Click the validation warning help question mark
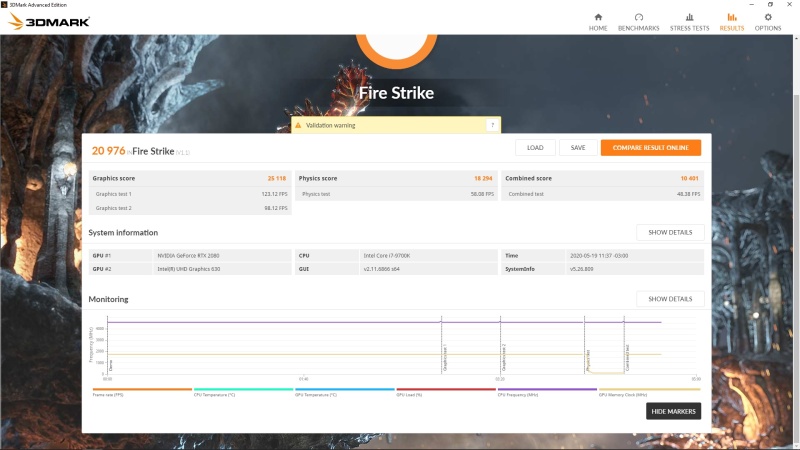800x450 pixels. point(491,125)
